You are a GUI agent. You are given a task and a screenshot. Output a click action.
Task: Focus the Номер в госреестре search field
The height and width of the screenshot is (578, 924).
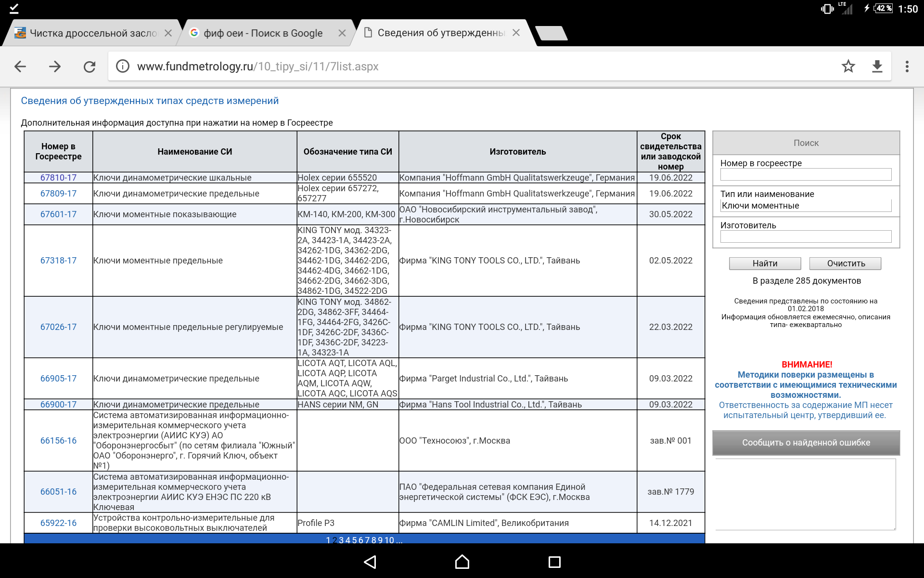coord(806,174)
